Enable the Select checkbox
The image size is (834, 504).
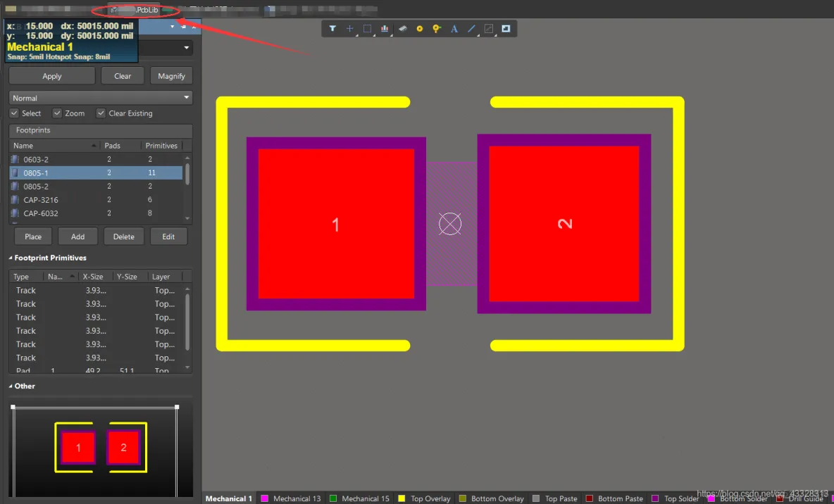click(15, 113)
